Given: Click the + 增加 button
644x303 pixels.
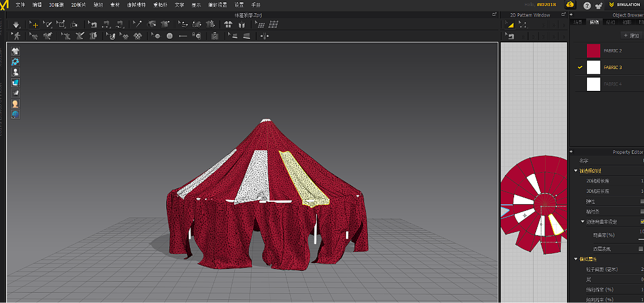Looking at the screenshot, I should tap(631, 36).
